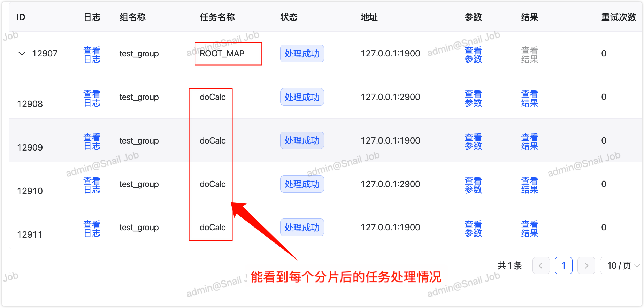View log link for task 12909
Viewport: 644px width, 308px height.
[x=92, y=142]
